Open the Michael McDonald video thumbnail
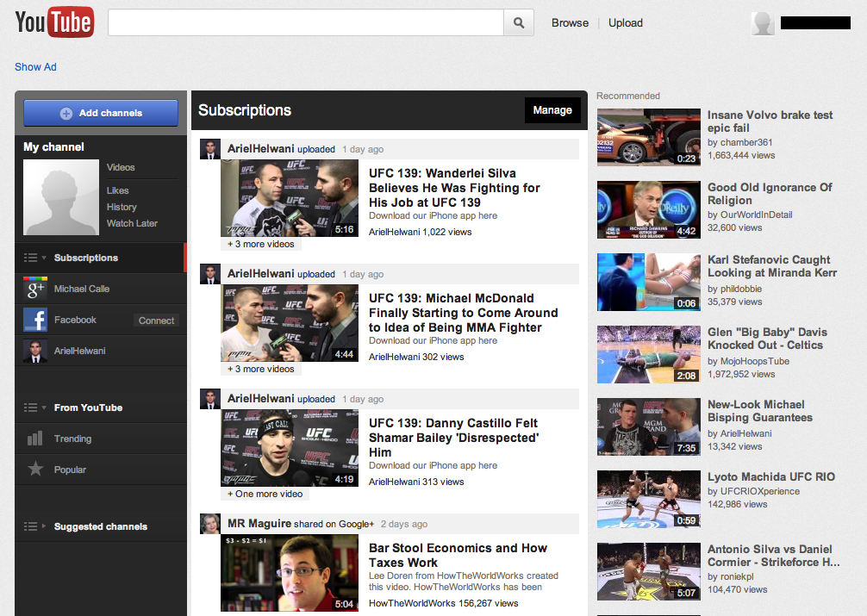The width and height of the screenshot is (867, 616). 290,323
